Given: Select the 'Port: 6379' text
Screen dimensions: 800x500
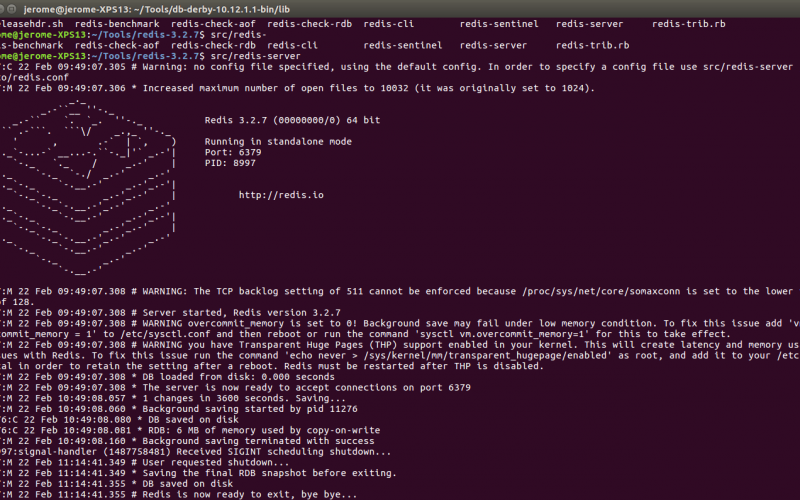Looking at the screenshot, I should (233, 152).
